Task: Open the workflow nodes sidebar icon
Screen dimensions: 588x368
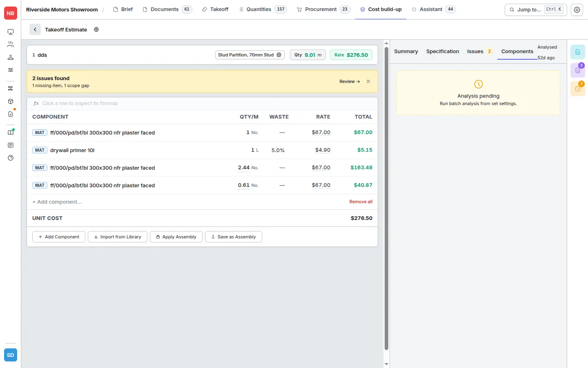Action: click(x=11, y=88)
